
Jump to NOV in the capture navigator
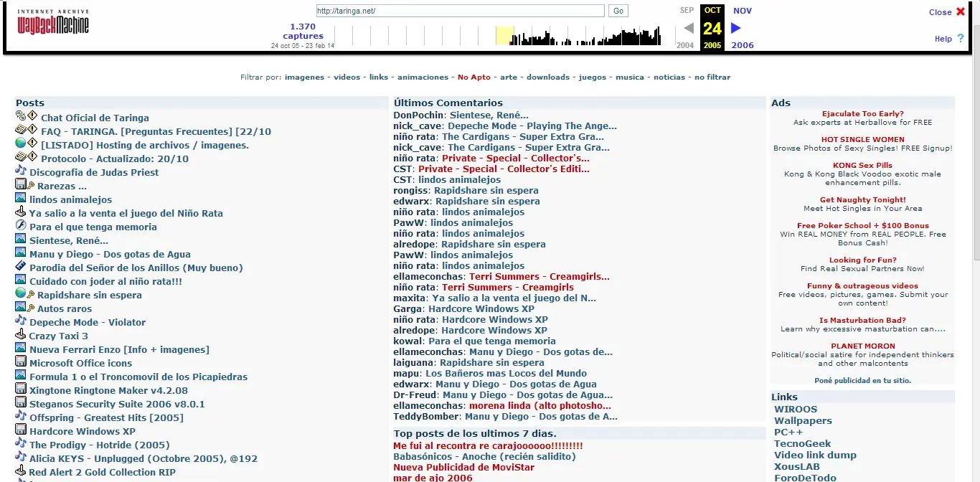743,11
